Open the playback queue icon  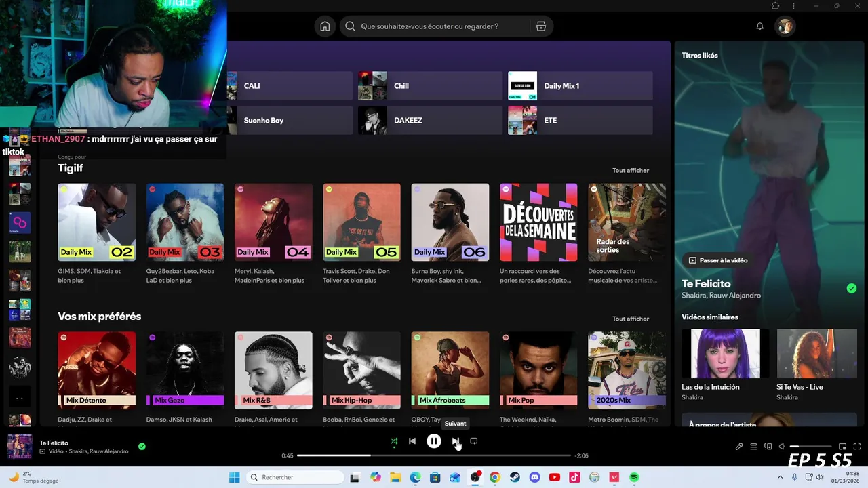(753, 447)
